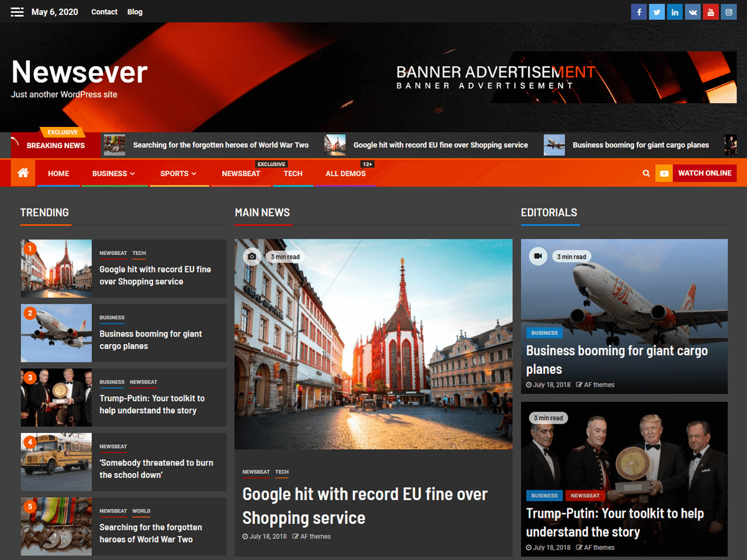Open the Contact link in the top bar
Viewport: 747px width, 560px height.
point(104,11)
